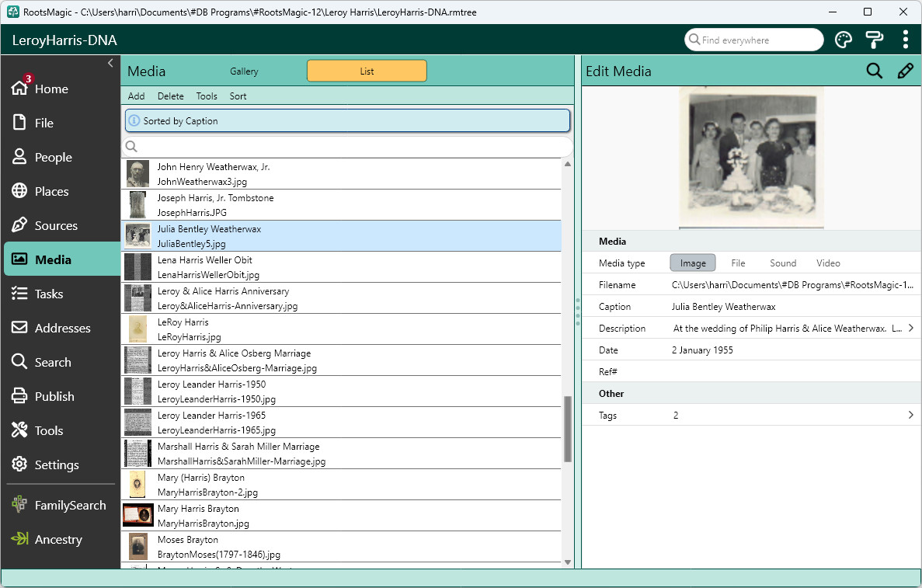Open the Tasks checklist icon
The width and height of the screenshot is (922, 588).
pyautogui.click(x=19, y=294)
